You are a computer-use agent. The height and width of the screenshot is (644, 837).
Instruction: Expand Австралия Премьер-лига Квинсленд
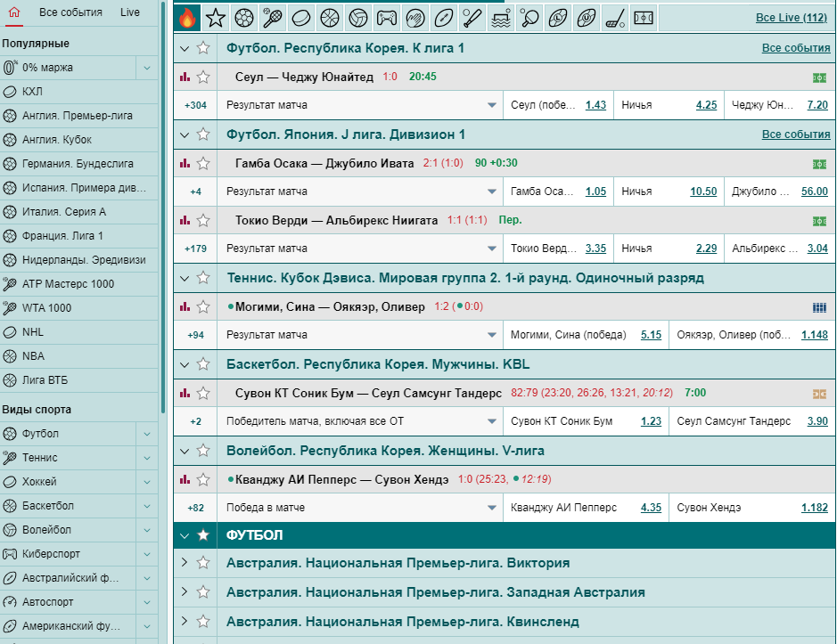[x=185, y=621]
